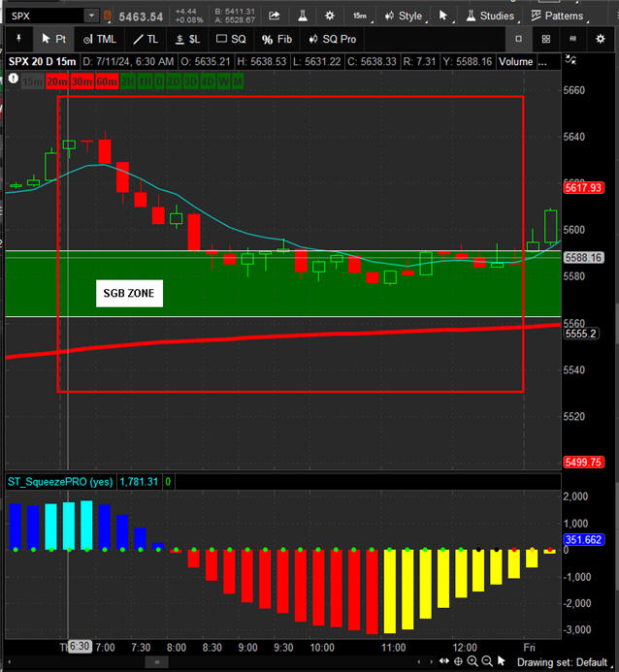
Task: Open the Studies menu
Action: [x=491, y=16]
